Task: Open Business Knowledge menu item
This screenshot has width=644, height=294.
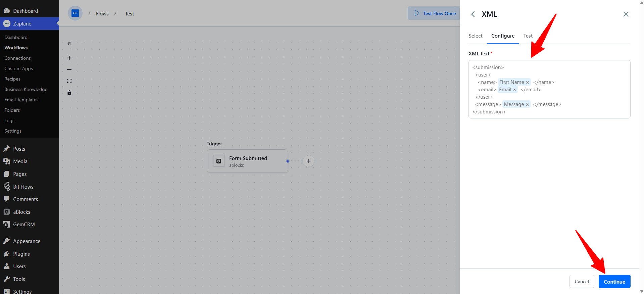Action: coord(26,89)
